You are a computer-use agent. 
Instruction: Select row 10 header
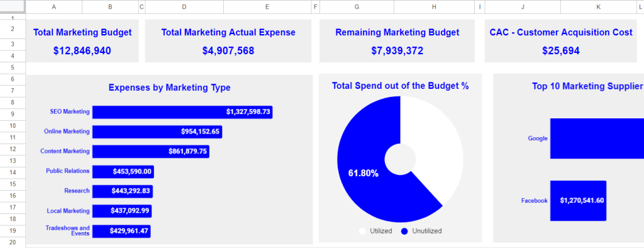tap(13, 125)
